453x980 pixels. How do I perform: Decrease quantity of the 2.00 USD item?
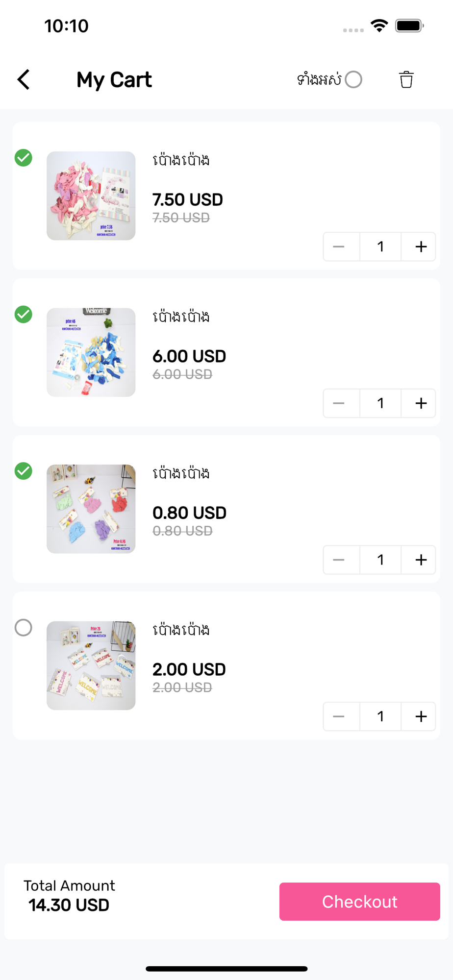click(339, 716)
